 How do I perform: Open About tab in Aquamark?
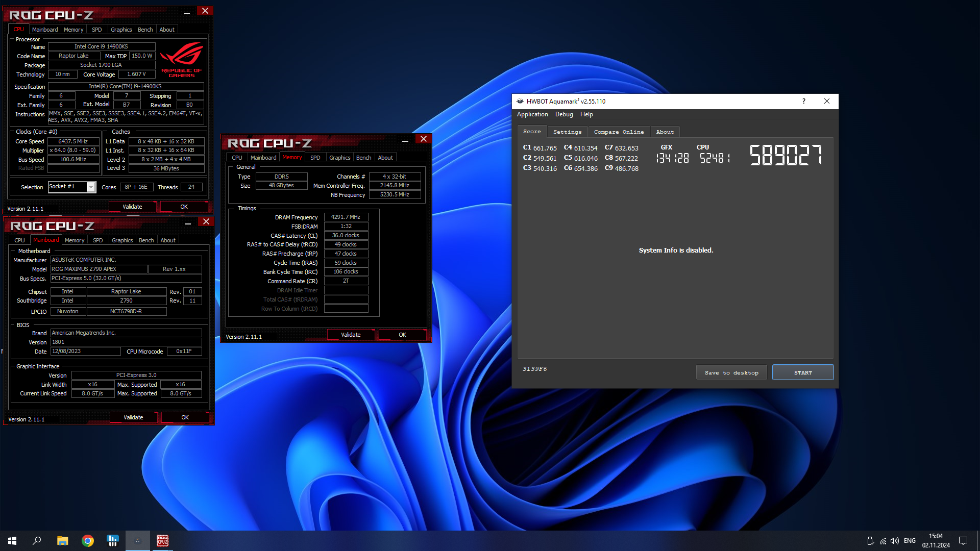[665, 132]
